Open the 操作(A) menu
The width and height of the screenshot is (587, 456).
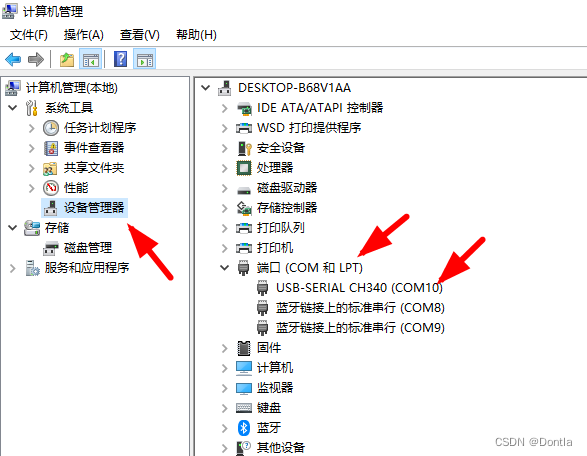click(x=83, y=35)
